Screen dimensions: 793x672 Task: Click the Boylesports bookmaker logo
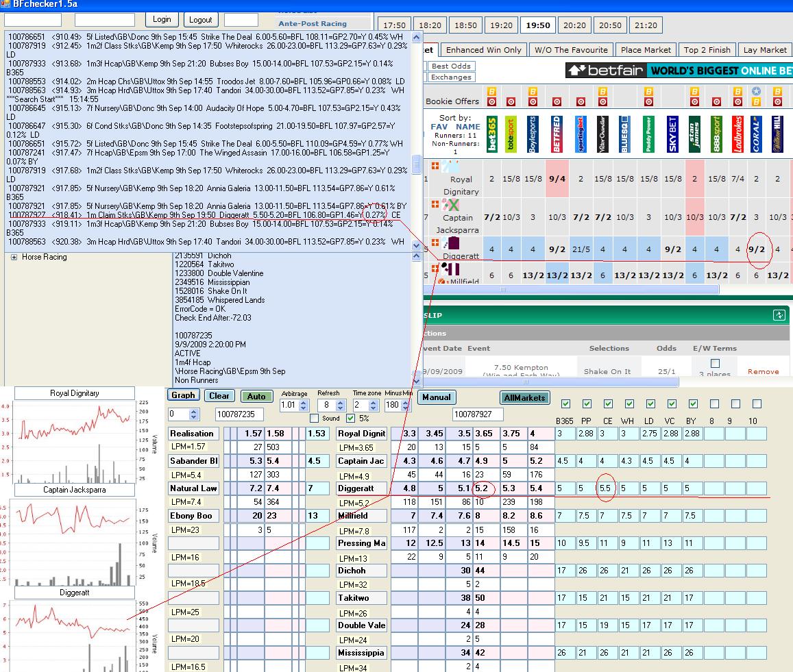533,134
